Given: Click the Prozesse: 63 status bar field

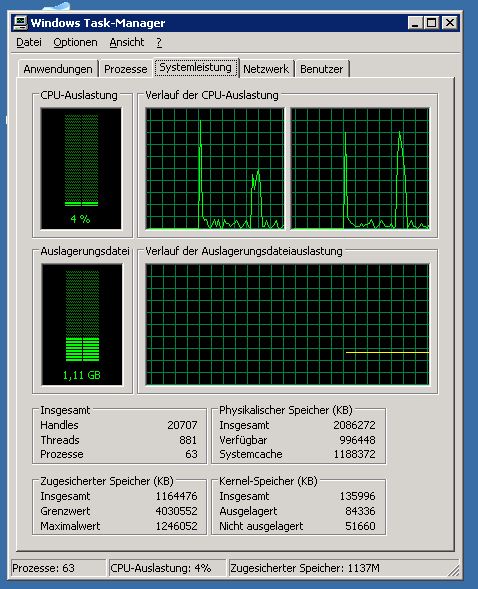Looking at the screenshot, I should [x=58, y=568].
